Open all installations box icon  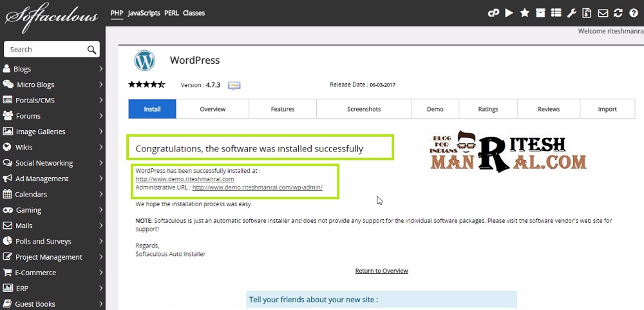(540, 13)
